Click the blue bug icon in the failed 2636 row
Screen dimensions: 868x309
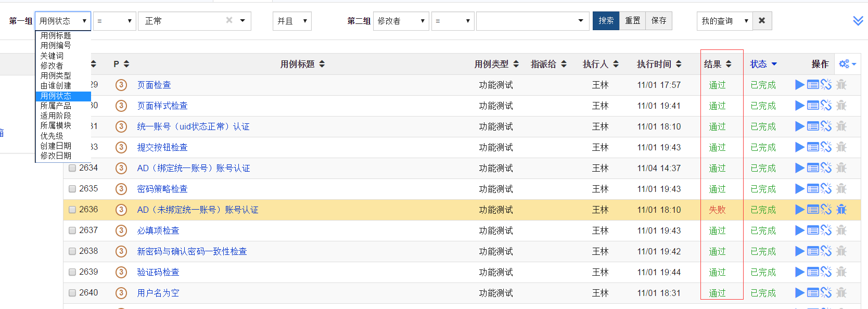click(841, 210)
